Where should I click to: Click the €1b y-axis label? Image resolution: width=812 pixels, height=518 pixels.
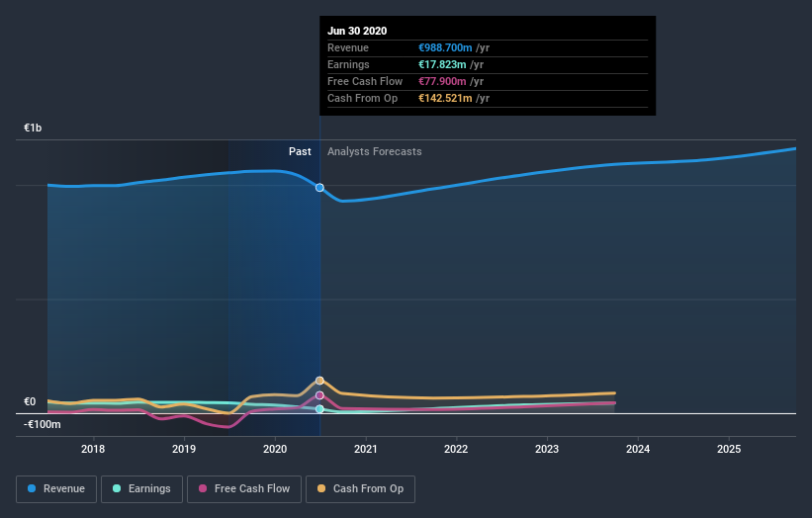[33, 128]
